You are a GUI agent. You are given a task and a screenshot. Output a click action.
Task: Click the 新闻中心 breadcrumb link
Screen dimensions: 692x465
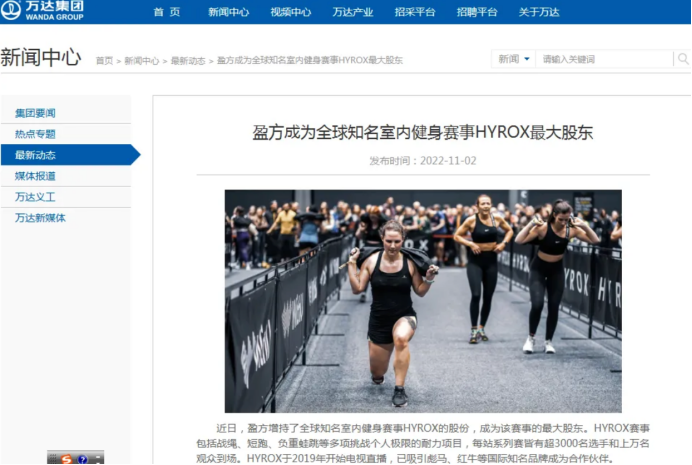[142, 60]
